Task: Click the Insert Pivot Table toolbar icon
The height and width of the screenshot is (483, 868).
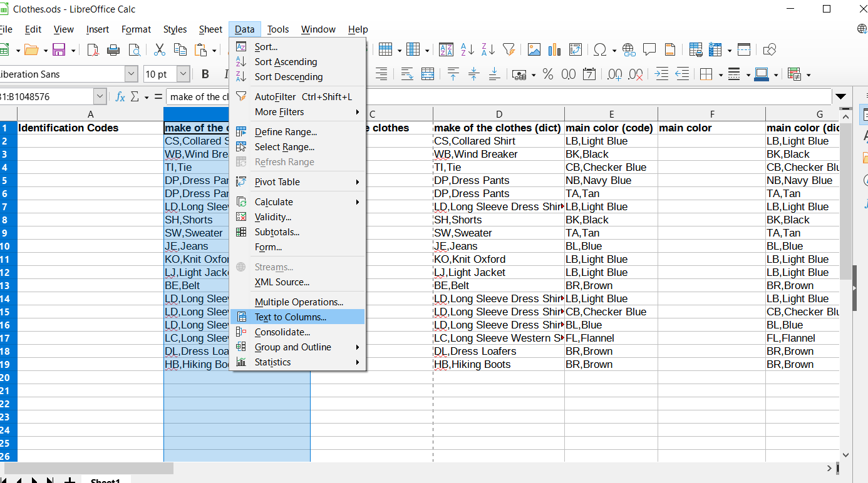Action: coord(575,50)
